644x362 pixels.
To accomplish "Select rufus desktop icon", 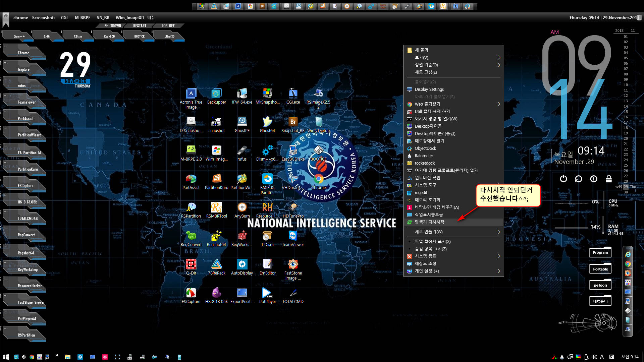I will [x=242, y=153].
